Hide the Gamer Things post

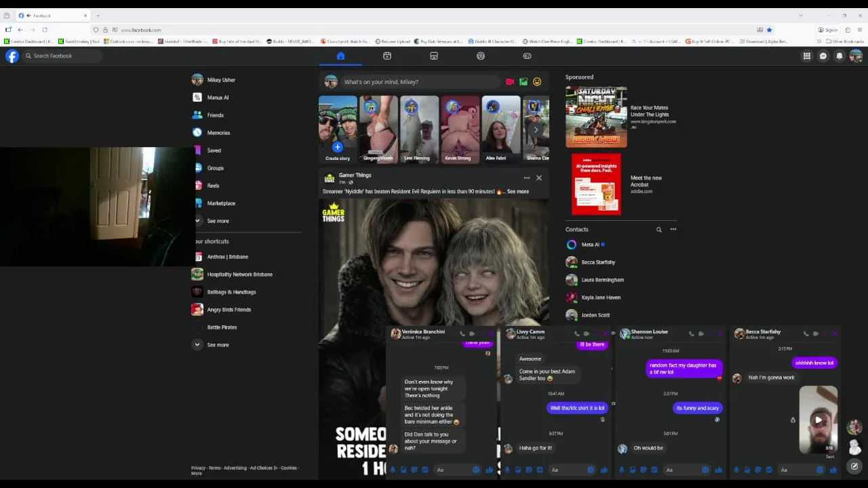(x=539, y=178)
